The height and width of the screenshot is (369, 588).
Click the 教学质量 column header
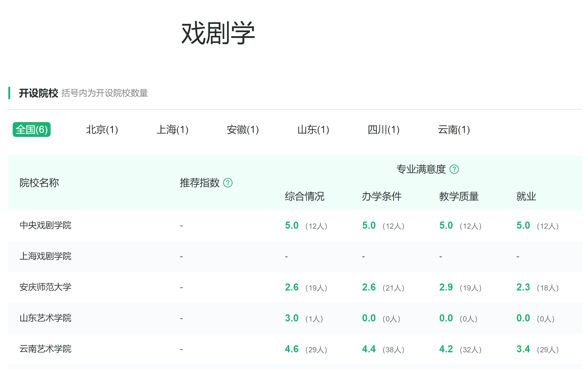(x=459, y=196)
